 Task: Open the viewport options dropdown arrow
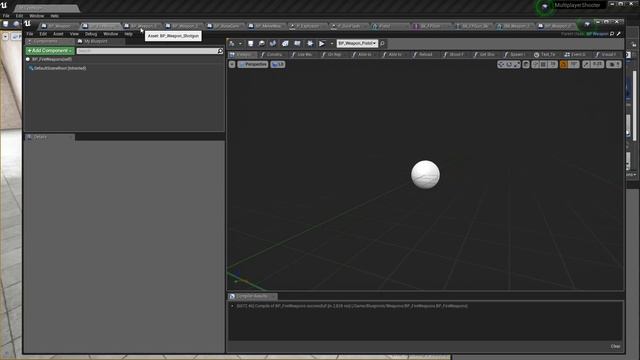[232, 64]
